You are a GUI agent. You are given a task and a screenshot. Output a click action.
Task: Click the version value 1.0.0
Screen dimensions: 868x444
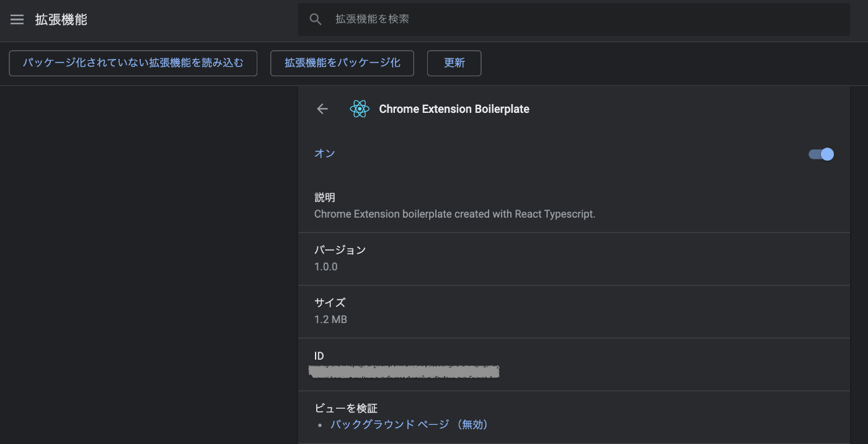[326, 267]
